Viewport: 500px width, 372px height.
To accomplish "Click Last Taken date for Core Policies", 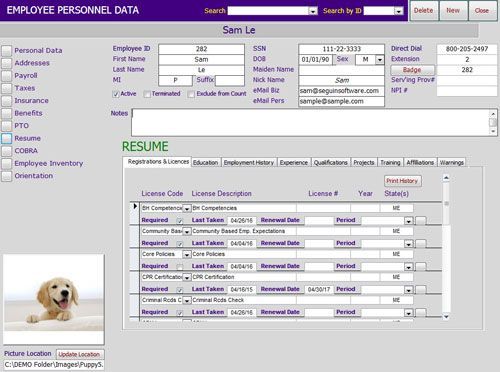I will [x=242, y=267].
